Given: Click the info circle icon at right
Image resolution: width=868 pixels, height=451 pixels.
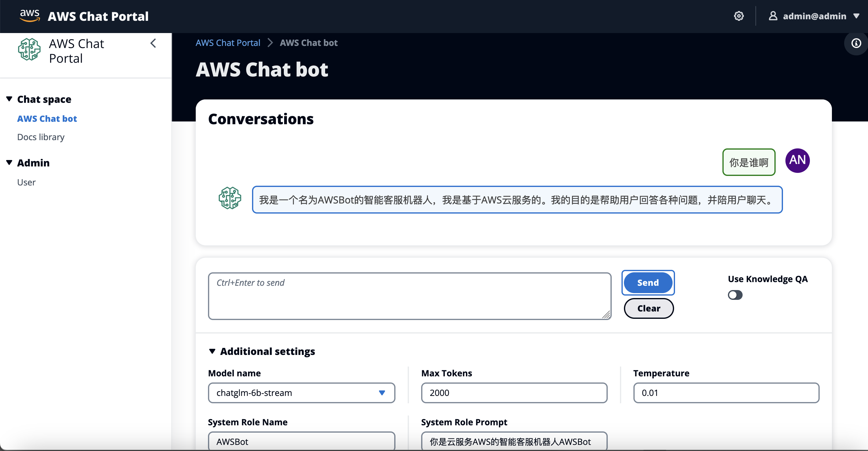Looking at the screenshot, I should (856, 43).
